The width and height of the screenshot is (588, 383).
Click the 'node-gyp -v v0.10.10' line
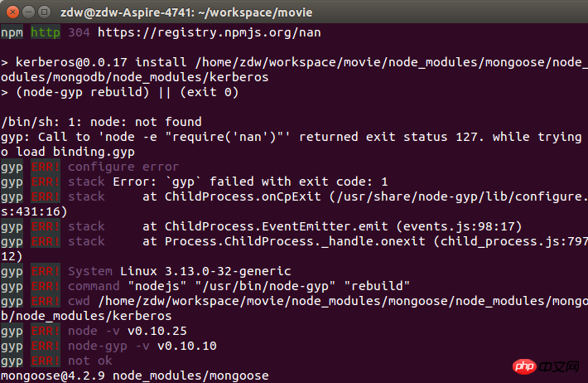click(x=142, y=346)
